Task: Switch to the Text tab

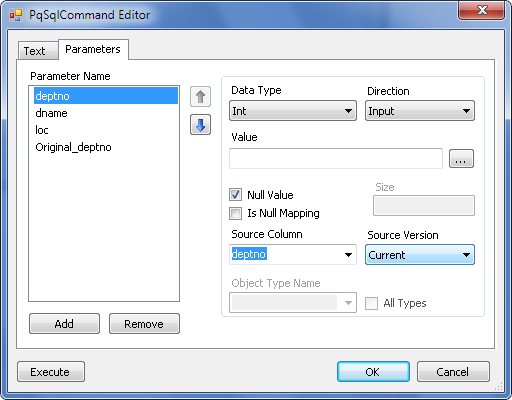Action: [x=38, y=51]
